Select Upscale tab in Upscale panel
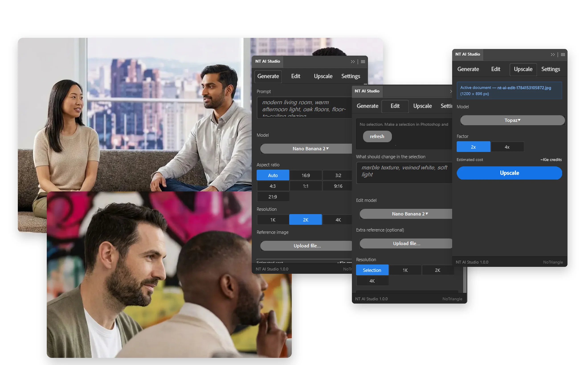Viewport: 588px width, 365px height. click(523, 69)
